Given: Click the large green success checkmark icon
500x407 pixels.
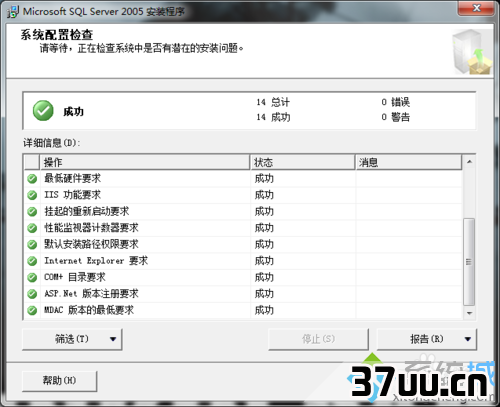Looking at the screenshot, I should 43,111.
